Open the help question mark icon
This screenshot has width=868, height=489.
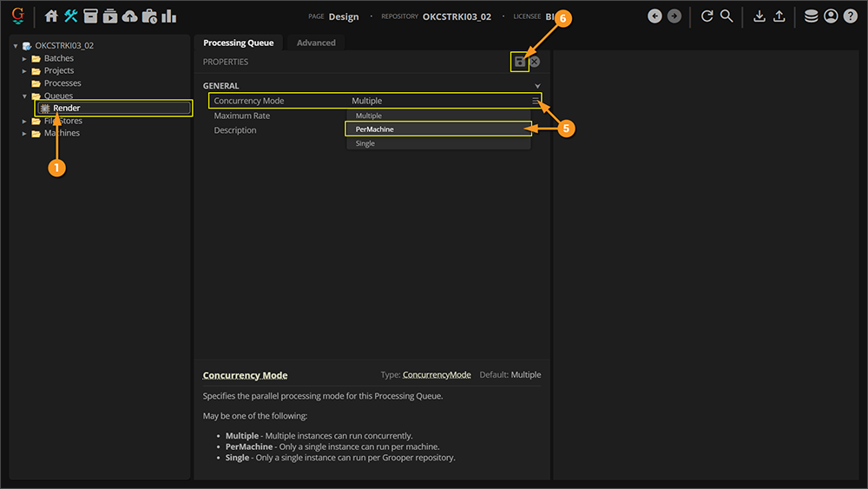(x=850, y=16)
